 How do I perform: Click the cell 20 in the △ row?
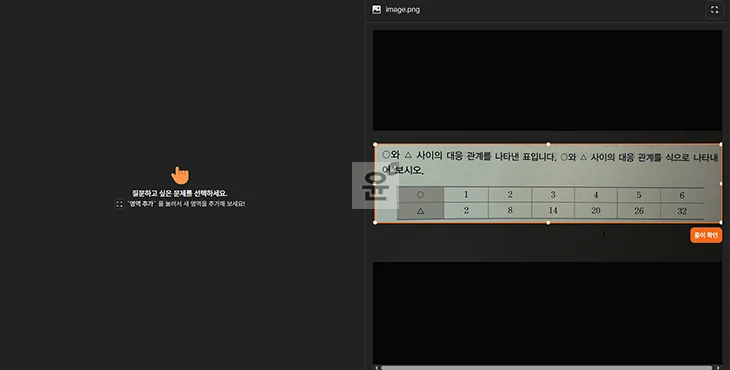click(596, 211)
